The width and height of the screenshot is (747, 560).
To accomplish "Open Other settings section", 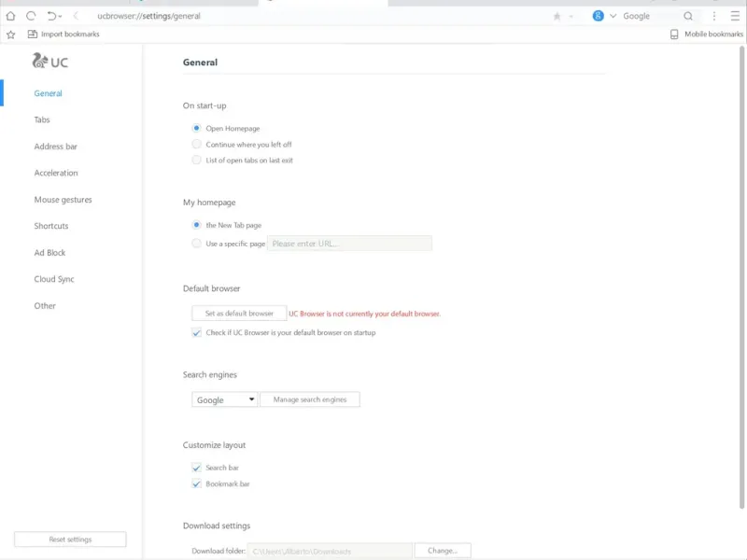I will [x=45, y=306].
